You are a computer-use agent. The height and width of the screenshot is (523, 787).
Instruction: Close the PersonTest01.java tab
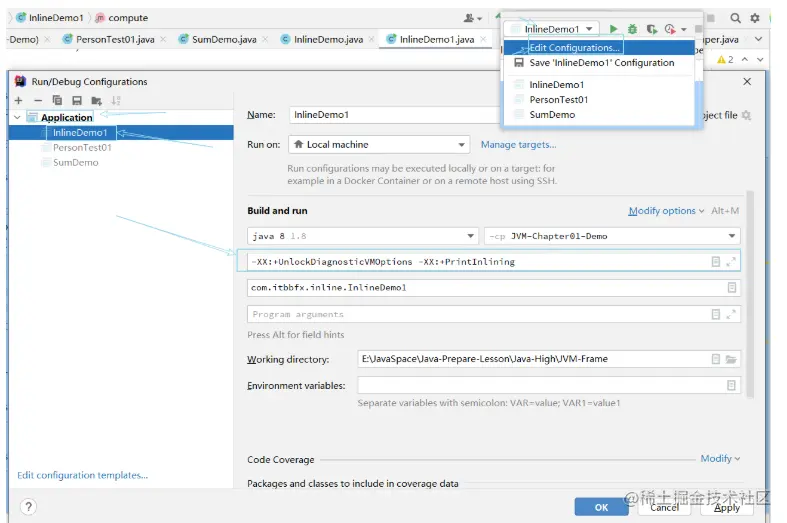tap(163, 39)
